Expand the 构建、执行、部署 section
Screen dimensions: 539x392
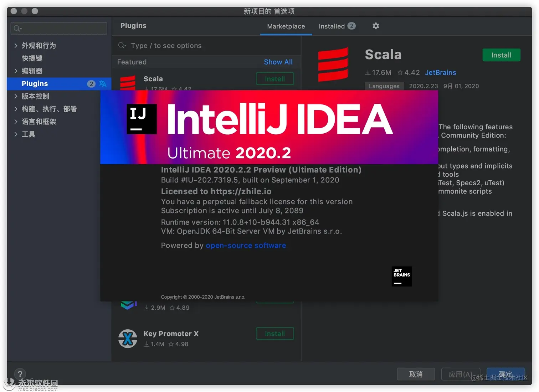click(x=16, y=109)
